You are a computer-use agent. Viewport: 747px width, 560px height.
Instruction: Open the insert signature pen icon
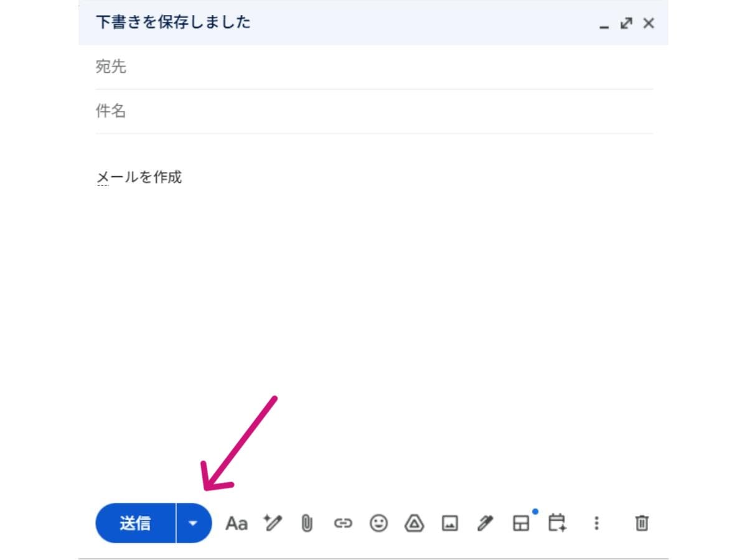485,523
